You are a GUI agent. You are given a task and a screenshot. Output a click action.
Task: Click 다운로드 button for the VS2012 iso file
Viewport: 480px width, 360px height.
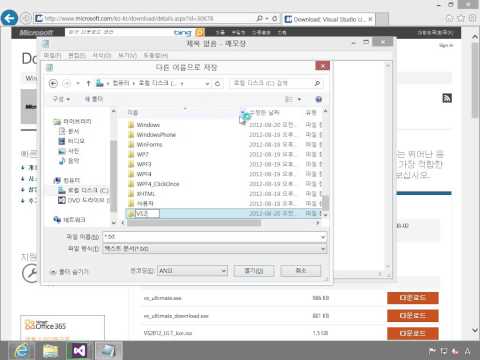point(413,333)
